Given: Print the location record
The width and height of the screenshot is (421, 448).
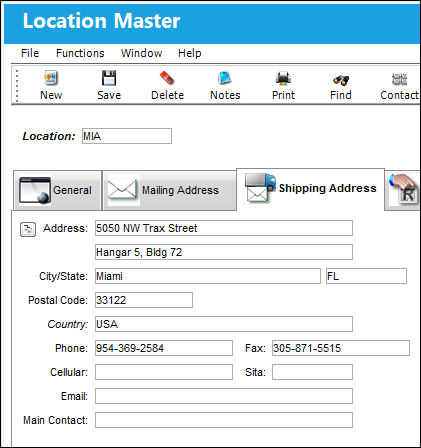Looking at the screenshot, I should click(x=283, y=85).
